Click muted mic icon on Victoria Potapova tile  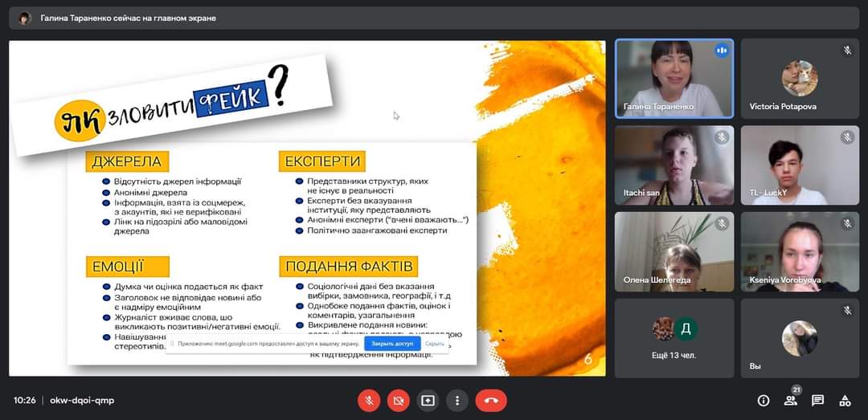[847, 51]
